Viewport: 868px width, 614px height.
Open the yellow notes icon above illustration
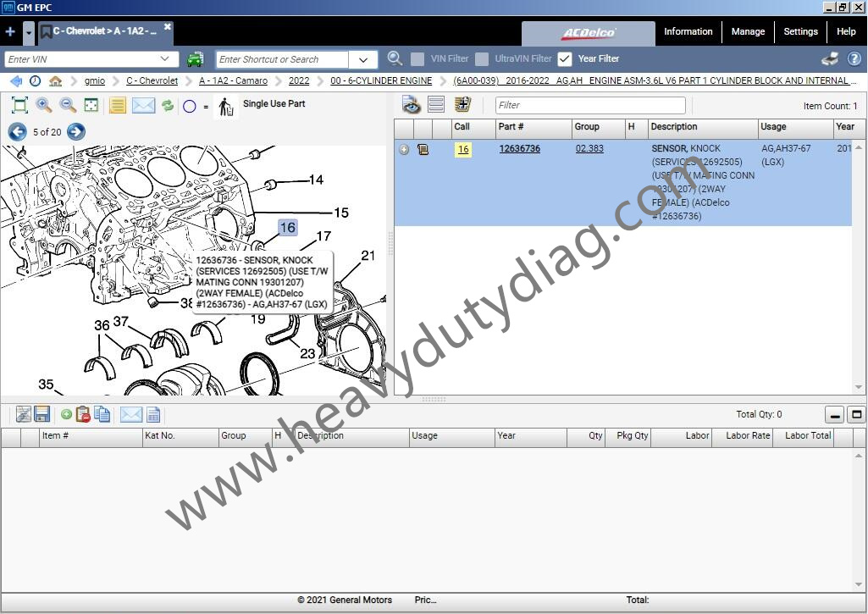tap(118, 105)
